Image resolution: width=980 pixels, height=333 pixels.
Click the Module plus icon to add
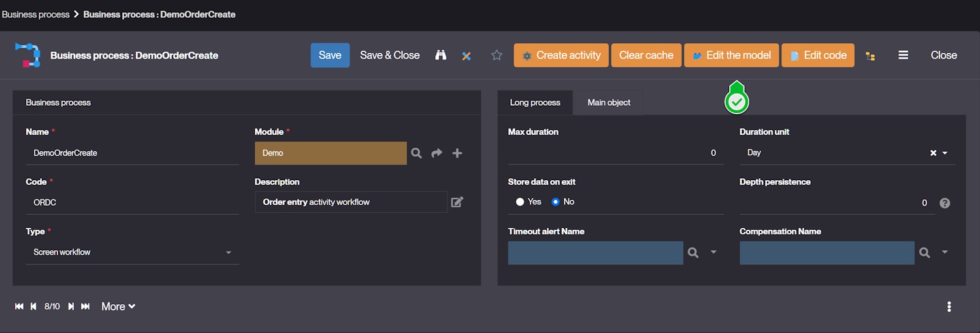pos(457,153)
